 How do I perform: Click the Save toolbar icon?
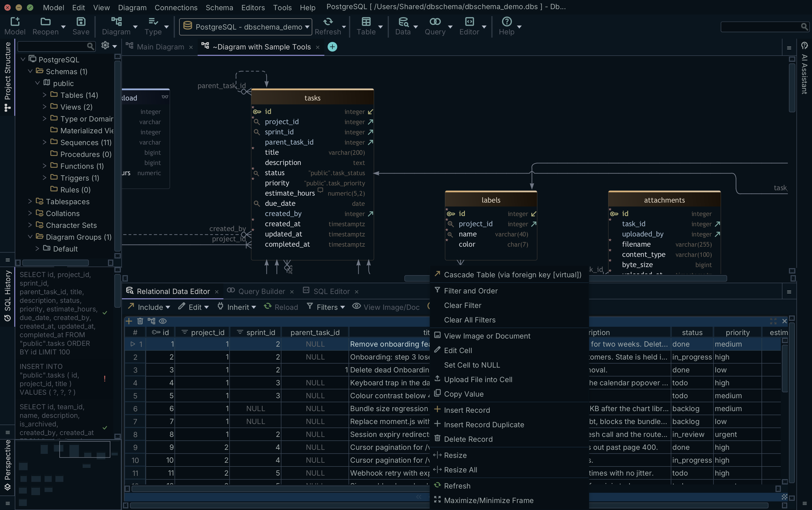[x=81, y=22]
